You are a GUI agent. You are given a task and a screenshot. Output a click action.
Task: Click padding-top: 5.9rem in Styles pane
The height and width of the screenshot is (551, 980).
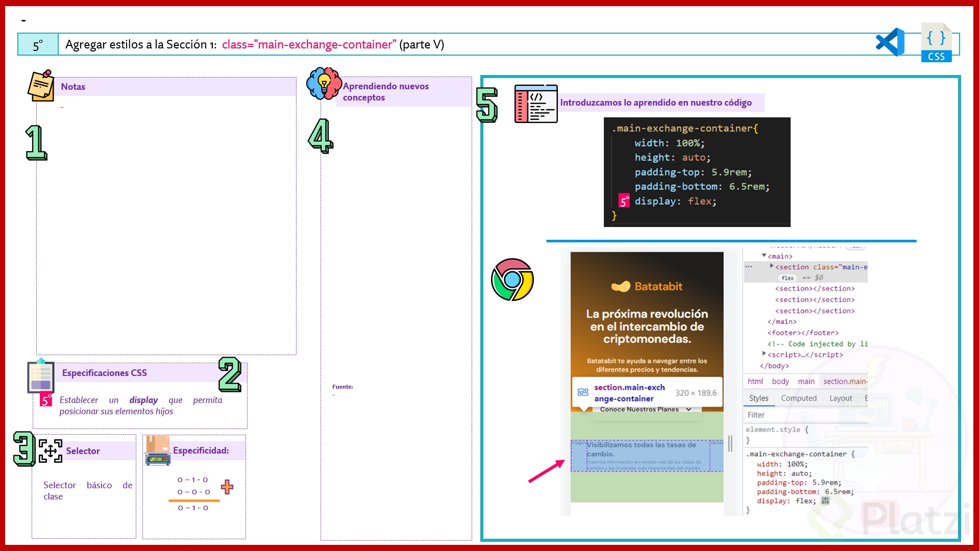799,483
